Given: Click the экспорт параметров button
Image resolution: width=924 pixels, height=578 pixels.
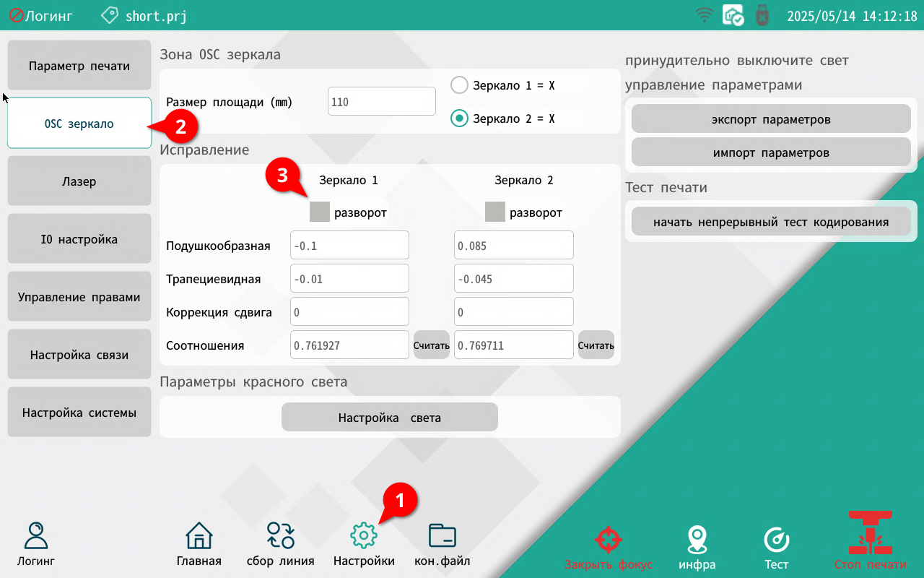Looking at the screenshot, I should coord(771,119).
